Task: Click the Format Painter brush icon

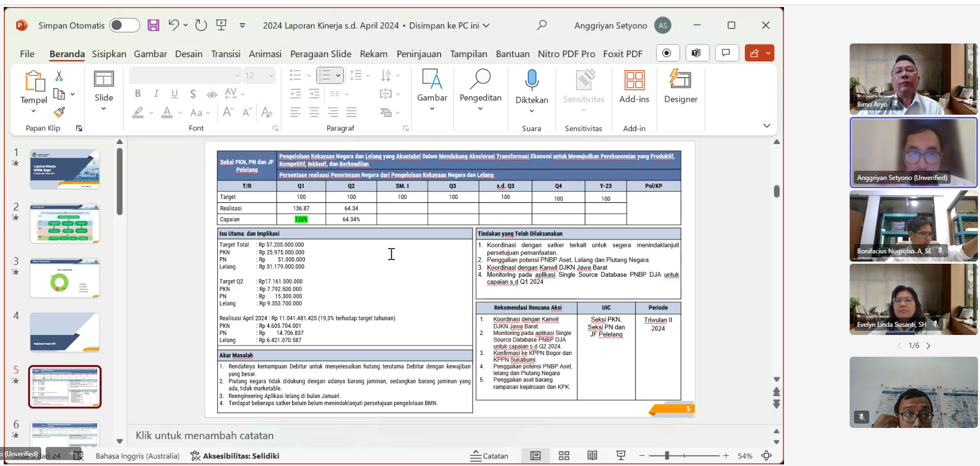Action: [x=59, y=112]
